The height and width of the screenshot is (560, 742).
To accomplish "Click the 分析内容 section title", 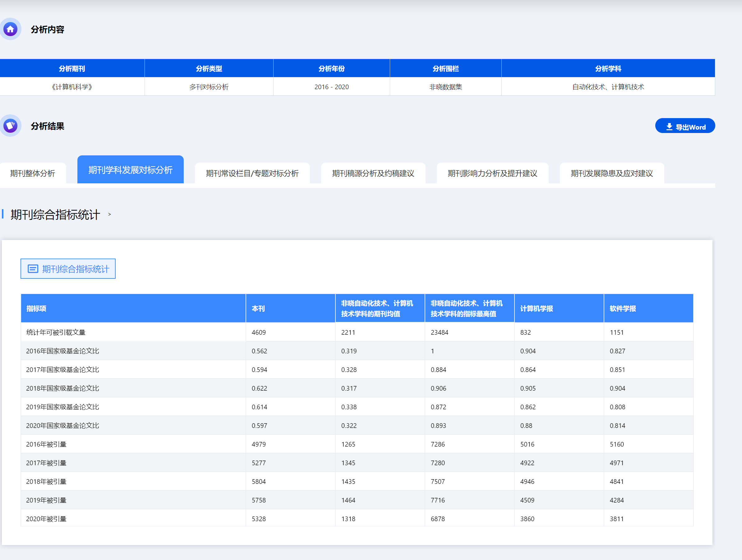I will coord(48,30).
